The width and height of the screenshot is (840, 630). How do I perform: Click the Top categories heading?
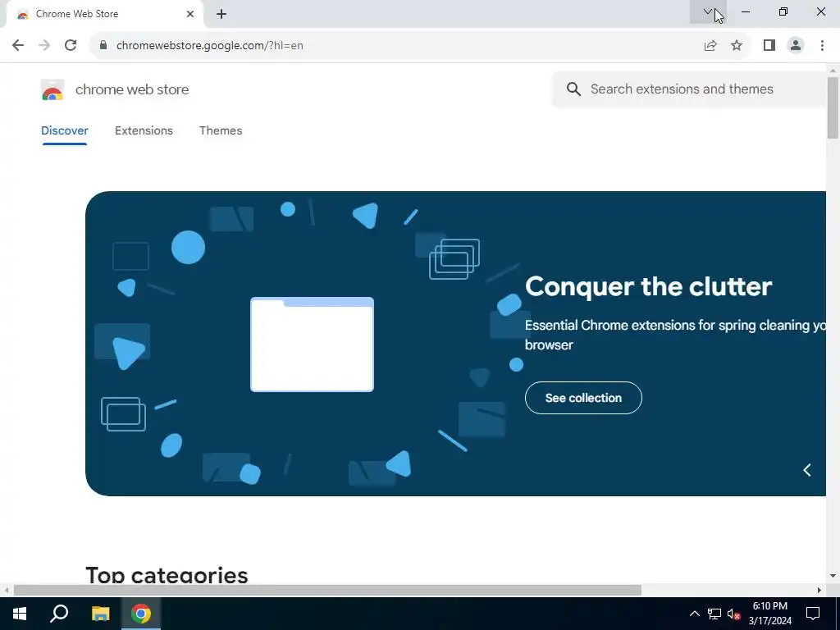tap(167, 575)
